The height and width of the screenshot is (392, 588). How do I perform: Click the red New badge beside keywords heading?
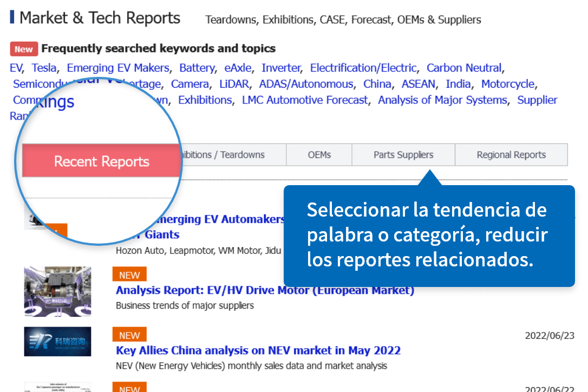click(x=24, y=49)
